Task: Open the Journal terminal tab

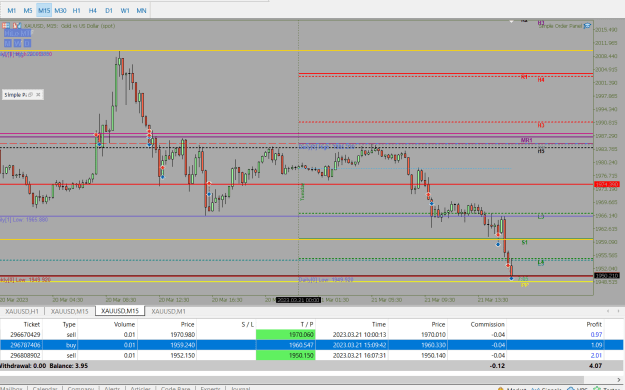Action: click(x=240, y=388)
